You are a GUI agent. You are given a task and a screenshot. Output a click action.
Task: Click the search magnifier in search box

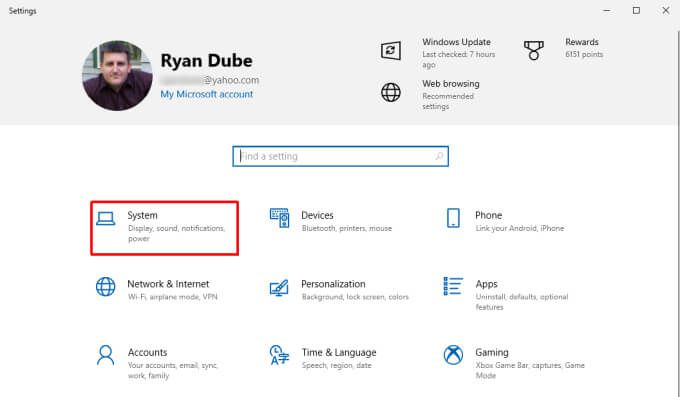coord(439,156)
